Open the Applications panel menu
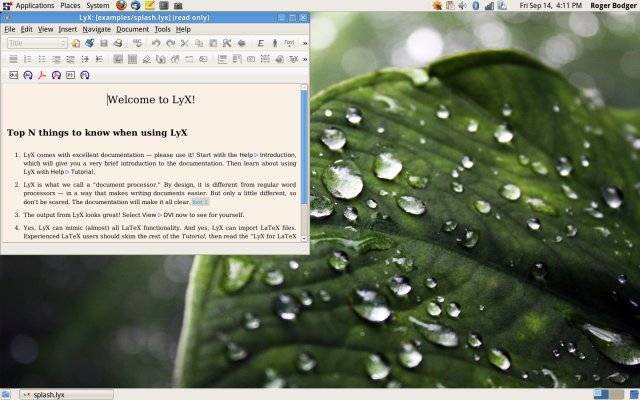The image size is (640, 400). tap(35, 5)
